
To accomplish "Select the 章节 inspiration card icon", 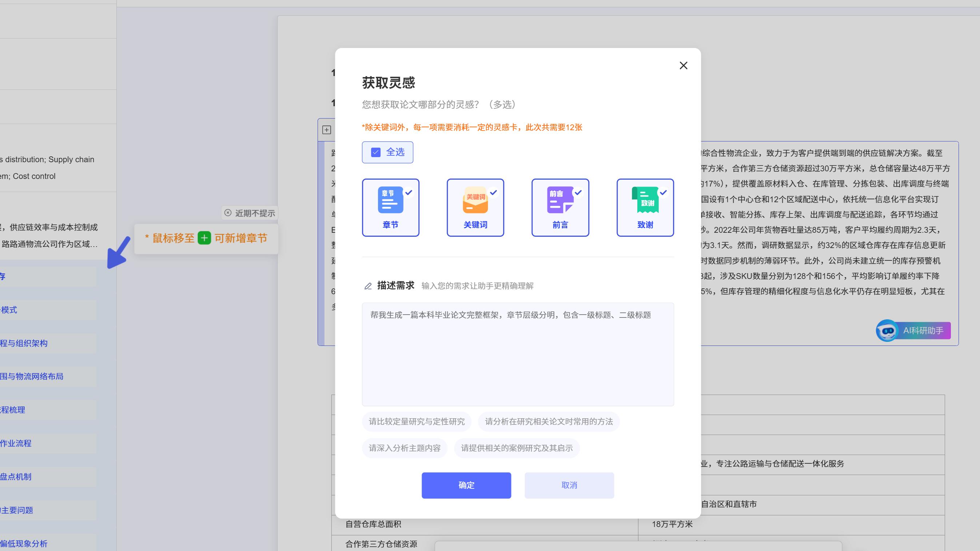I will [390, 200].
